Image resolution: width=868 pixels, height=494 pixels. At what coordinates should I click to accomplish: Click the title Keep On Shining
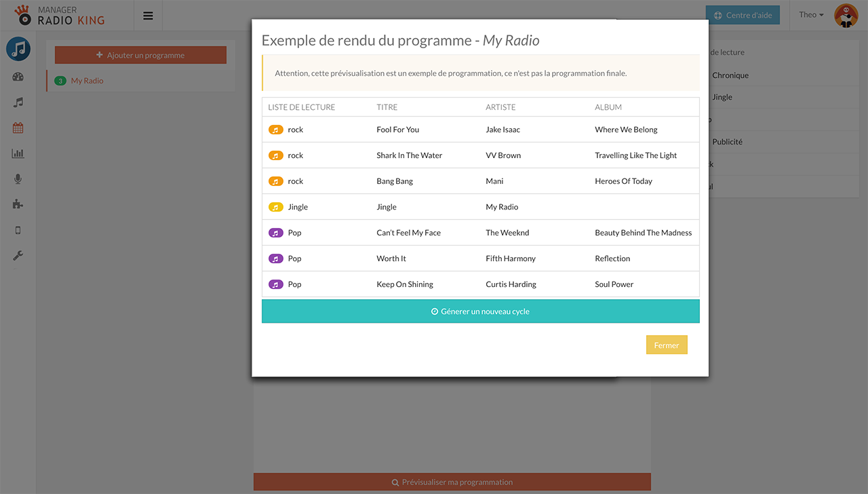(x=405, y=284)
